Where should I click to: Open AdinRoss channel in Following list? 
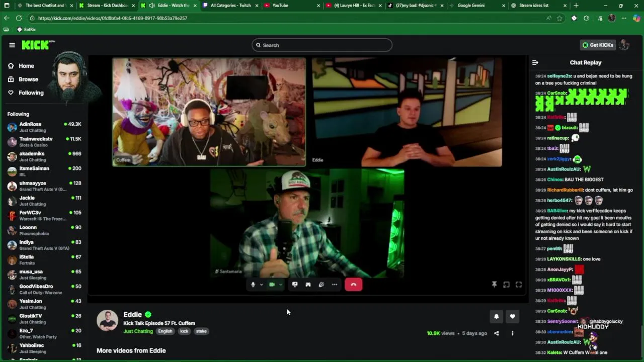click(44, 127)
